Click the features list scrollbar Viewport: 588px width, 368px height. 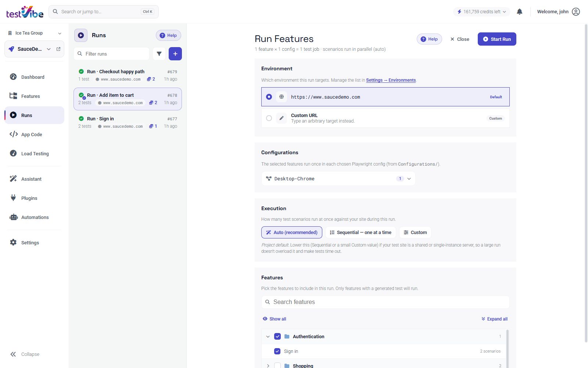[x=508, y=348]
